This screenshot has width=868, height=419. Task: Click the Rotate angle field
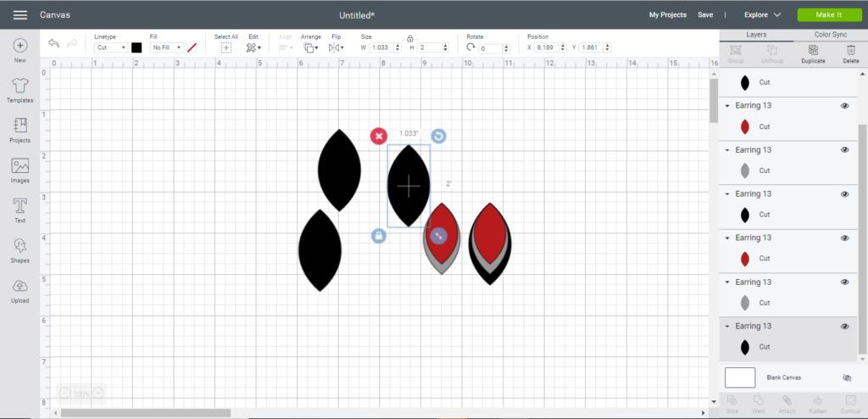(491, 48)
